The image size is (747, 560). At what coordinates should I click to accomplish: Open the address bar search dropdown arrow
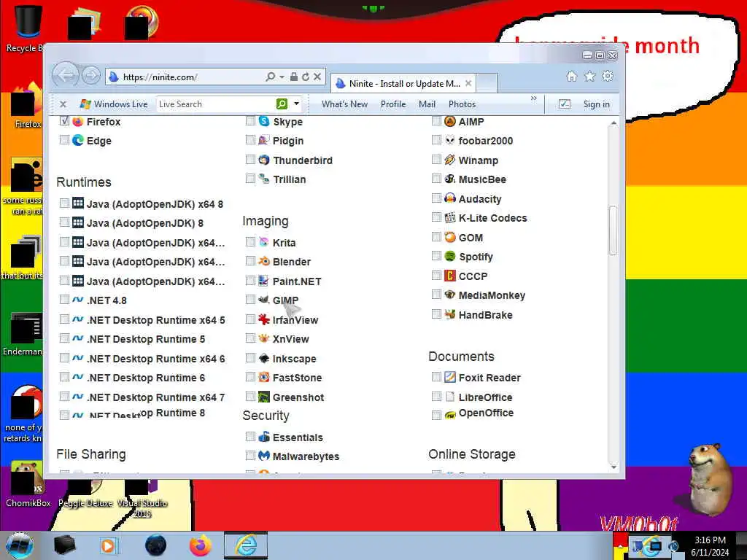pyautogui.click(x=282, y=77)
